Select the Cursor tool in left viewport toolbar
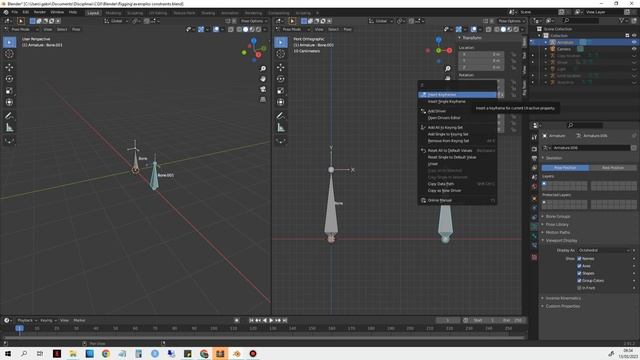640x360 pixels. pos(9,54)
